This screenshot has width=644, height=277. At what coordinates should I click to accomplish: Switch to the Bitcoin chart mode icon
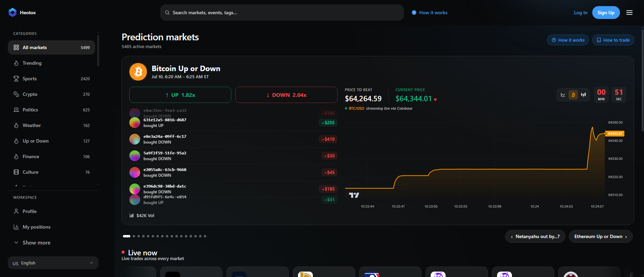pyautogui.click(x=573, y=95)
